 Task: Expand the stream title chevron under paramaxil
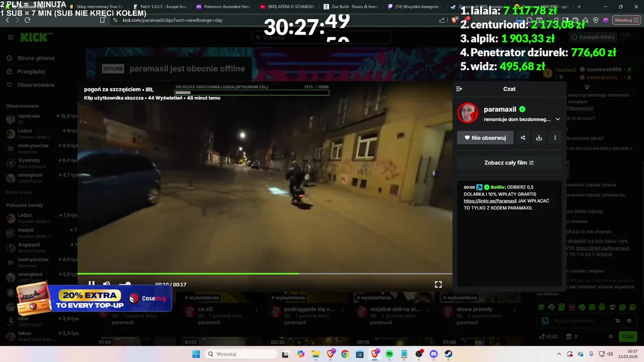point(557,120)
